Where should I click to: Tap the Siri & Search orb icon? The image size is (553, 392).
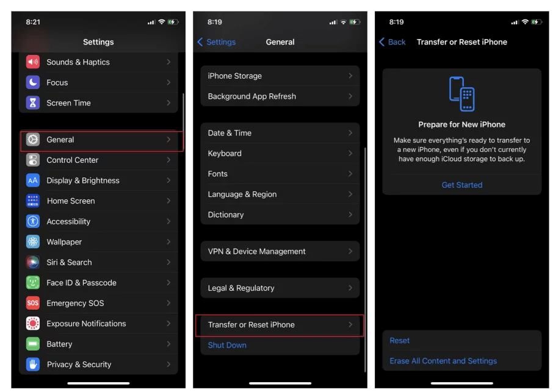coord(33,262)
